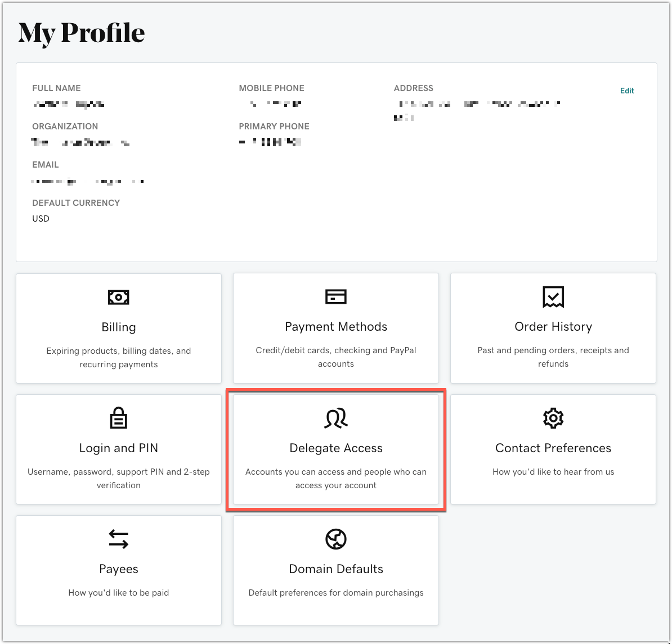Open the Login and PIN settings
This screenshot has height=644, width=672.
pos(118,448)
